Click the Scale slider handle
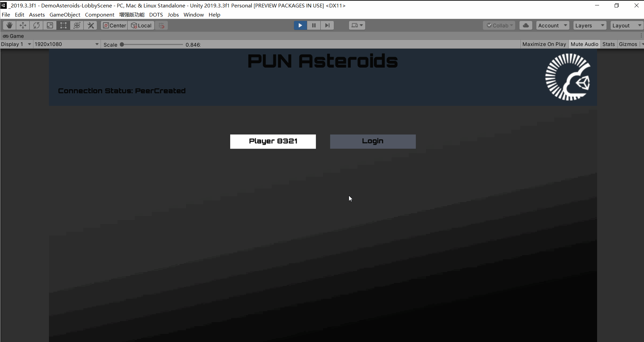This screenshot has height=342, width=644. point(122,44)
